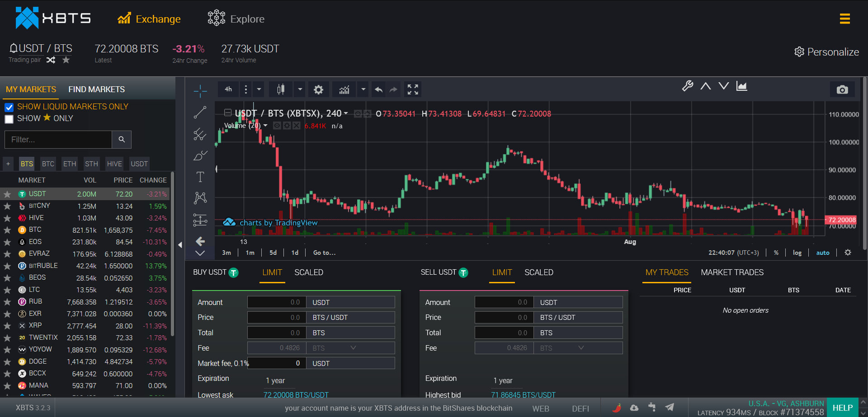Toggle chart fullscreen mode icon
This screenshot has height=417, width=868.
click(x=412, y=89)
